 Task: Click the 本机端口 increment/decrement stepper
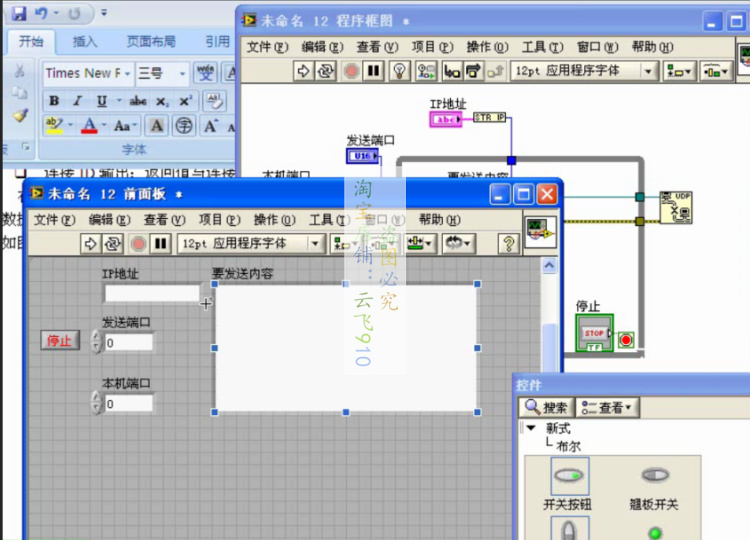click(96, 404)
